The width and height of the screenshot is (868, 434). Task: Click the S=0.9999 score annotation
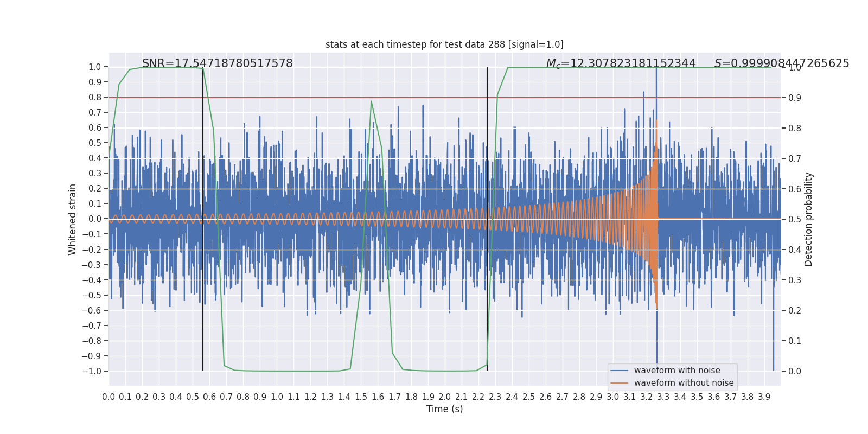782,63
